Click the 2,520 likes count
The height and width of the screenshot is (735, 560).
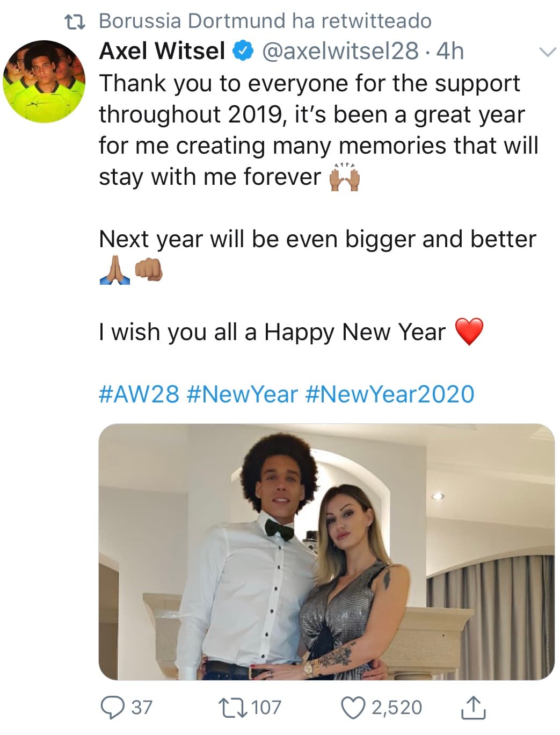point(397,707)
